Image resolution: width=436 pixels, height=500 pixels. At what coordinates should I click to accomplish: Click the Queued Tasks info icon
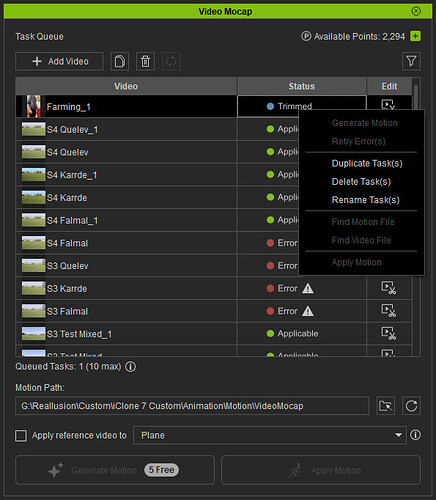click(130, 367)
